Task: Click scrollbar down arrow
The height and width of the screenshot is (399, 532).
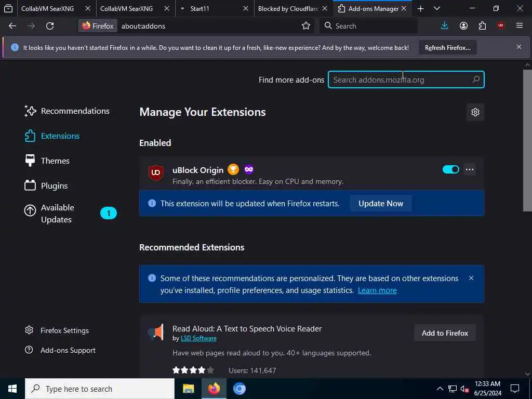Action: point(527,374)
